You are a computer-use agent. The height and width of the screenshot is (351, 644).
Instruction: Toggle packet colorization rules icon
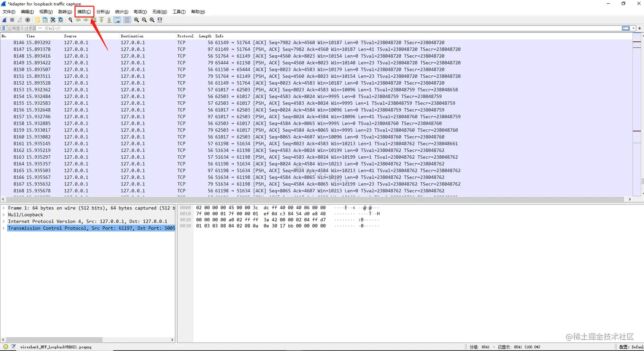tap(127, 20)
